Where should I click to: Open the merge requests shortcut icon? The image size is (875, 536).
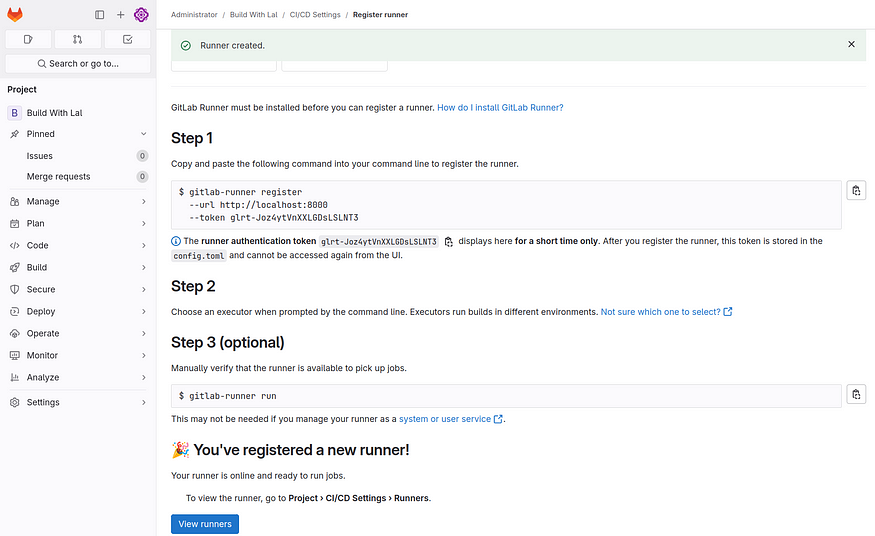tap(78, 39)
